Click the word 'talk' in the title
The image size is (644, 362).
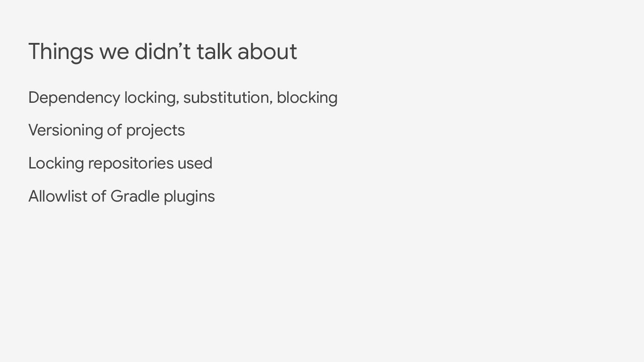click(x=214, y=51)
